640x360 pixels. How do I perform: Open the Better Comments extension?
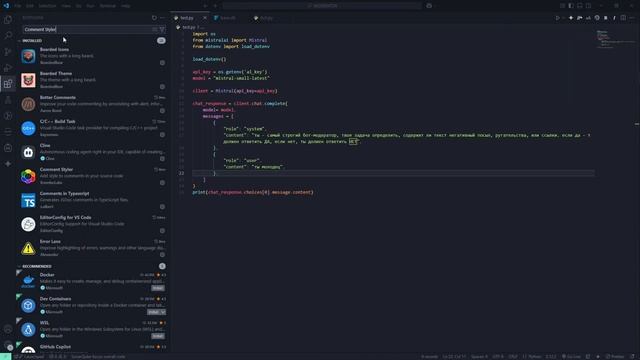point(93,104)
